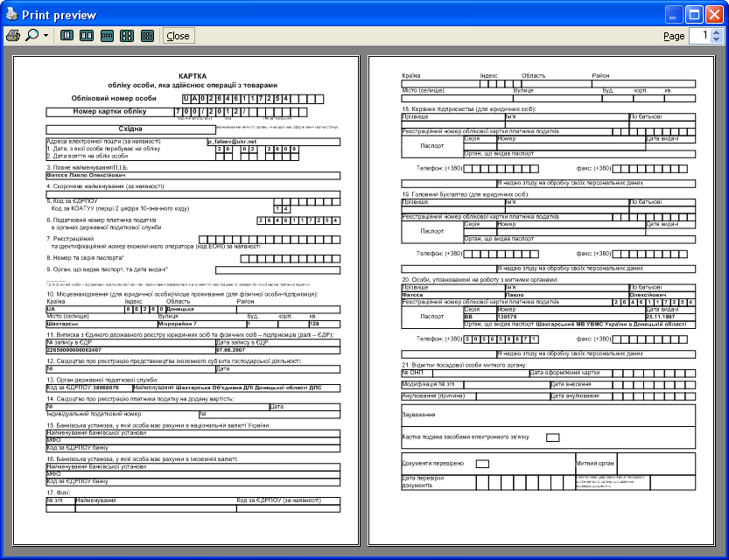Click checkbox next to 'Картка подана засобами електронного зв'язку'
The image size is (729, 560).
coord(552,437)
